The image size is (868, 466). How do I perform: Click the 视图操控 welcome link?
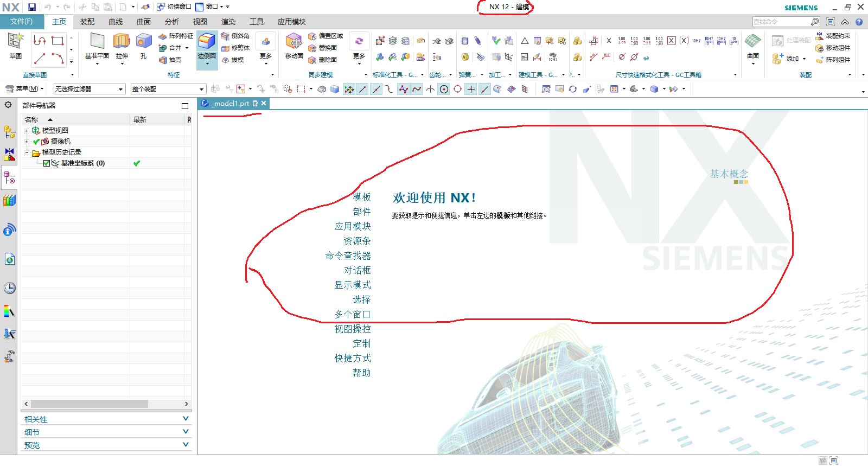click(353, 329)
